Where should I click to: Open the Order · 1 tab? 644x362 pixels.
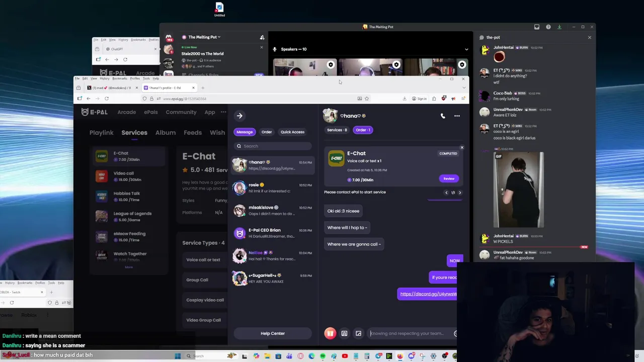point(363,130)
